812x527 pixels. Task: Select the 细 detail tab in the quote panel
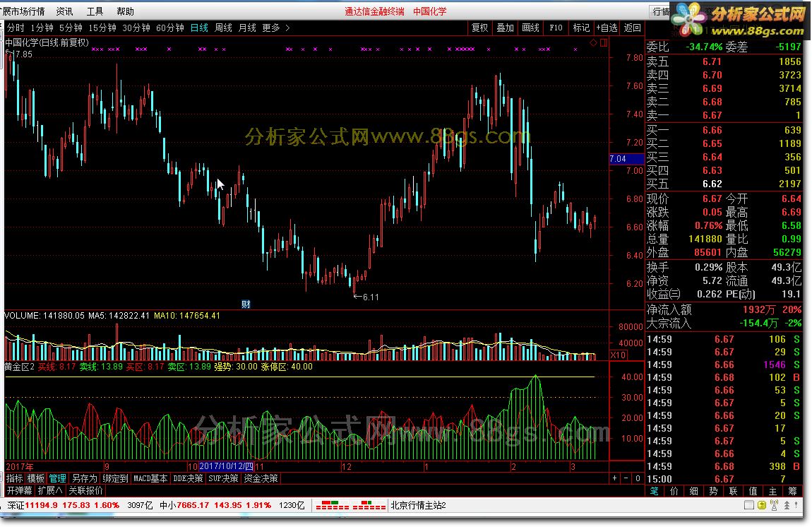tap(694, 491)
